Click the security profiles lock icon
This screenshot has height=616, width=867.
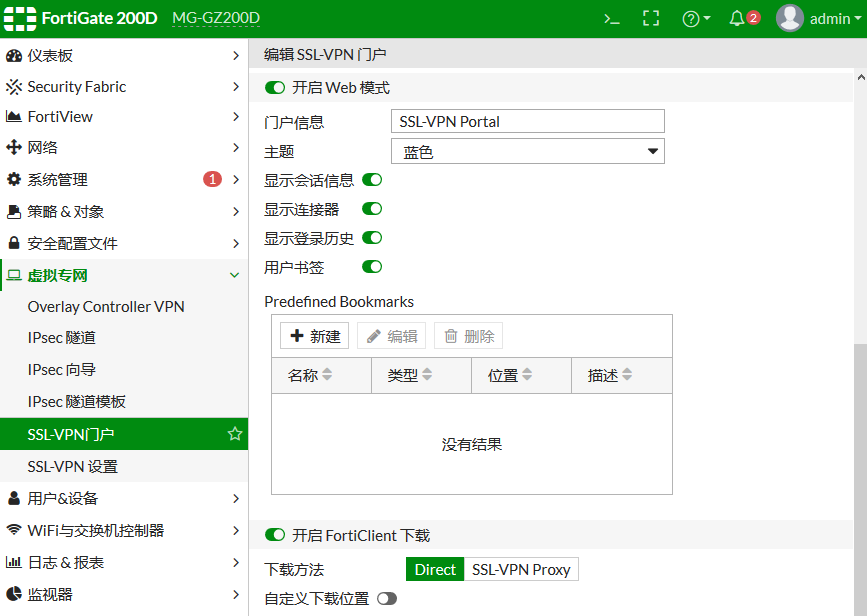(14, 243)
